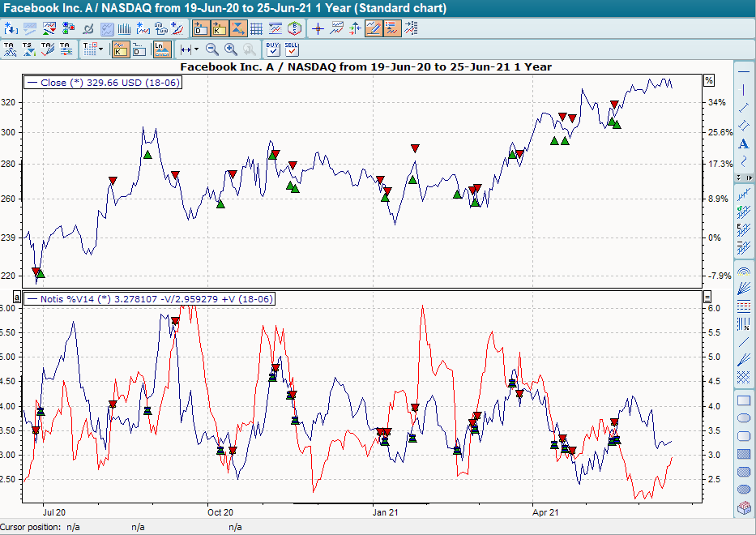Click the first TA analysis icon
This screenshot has width=756, height=535.
coord(11,49)
